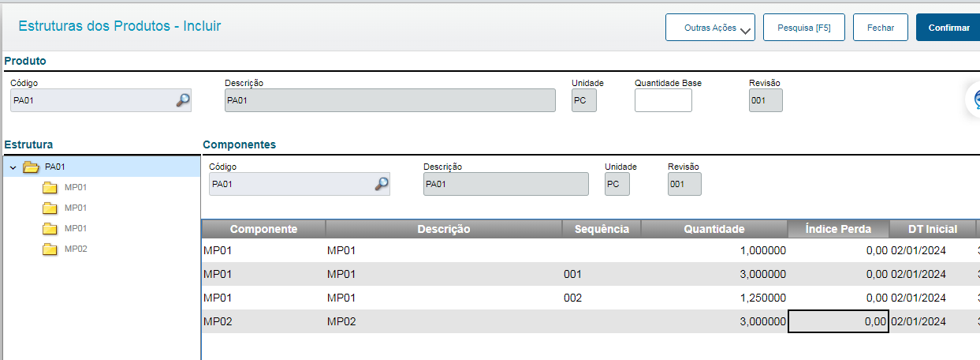Viewport: 980px width, 360px height.
Task: Click the open folder icon for PA01
Action: (x=32, y=167)
